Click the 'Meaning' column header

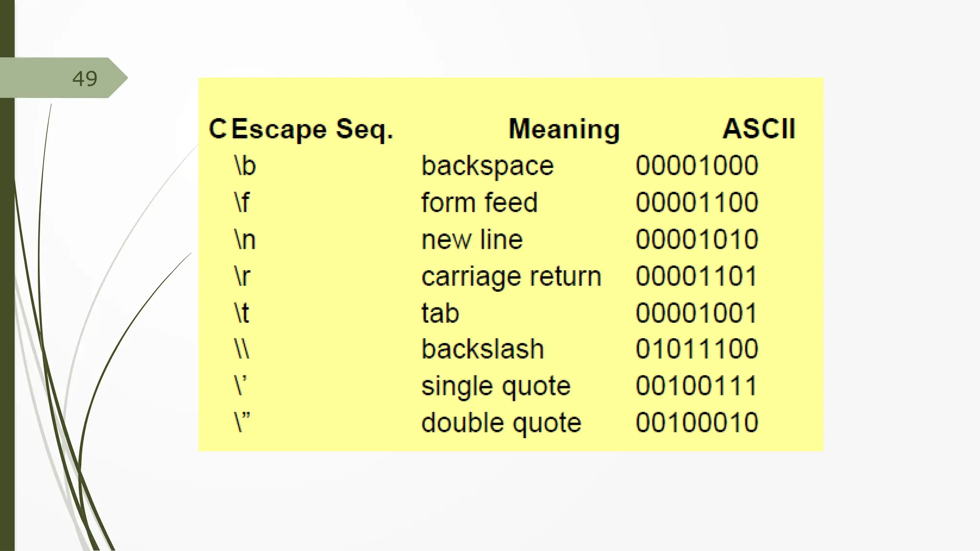[564, 129]
